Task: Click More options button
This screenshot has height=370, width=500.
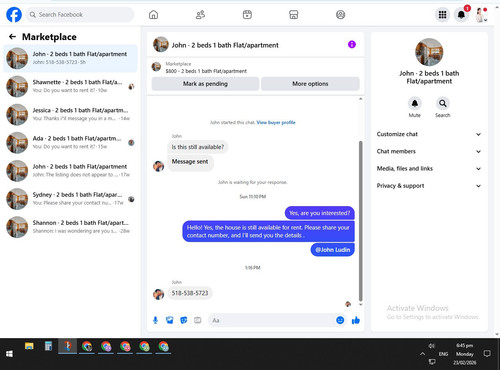Action: pyautogui.click(x=310, y=84)
